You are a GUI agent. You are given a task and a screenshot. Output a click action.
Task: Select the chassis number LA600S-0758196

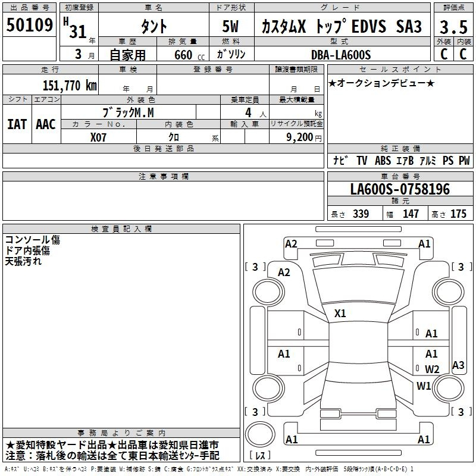point(400,189)
